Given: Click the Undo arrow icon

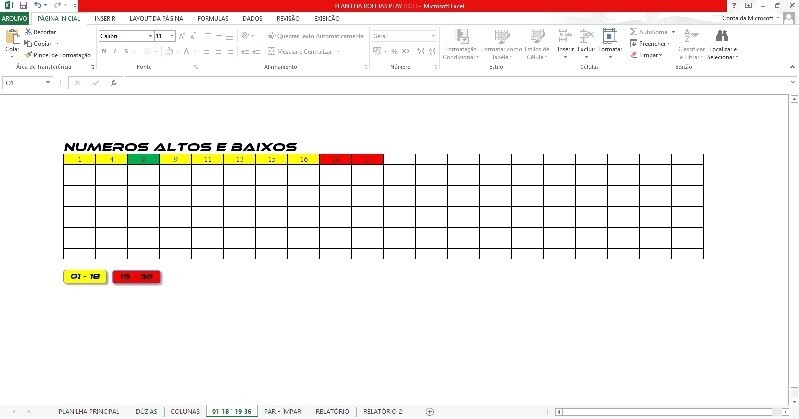Looking at the screenshot, I should tap(36, 6).
